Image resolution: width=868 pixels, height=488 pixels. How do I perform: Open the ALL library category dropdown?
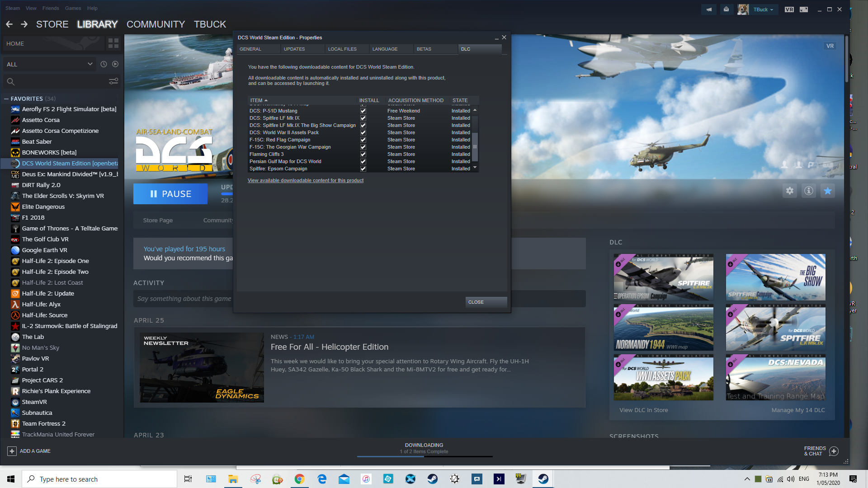coord(49,64)
